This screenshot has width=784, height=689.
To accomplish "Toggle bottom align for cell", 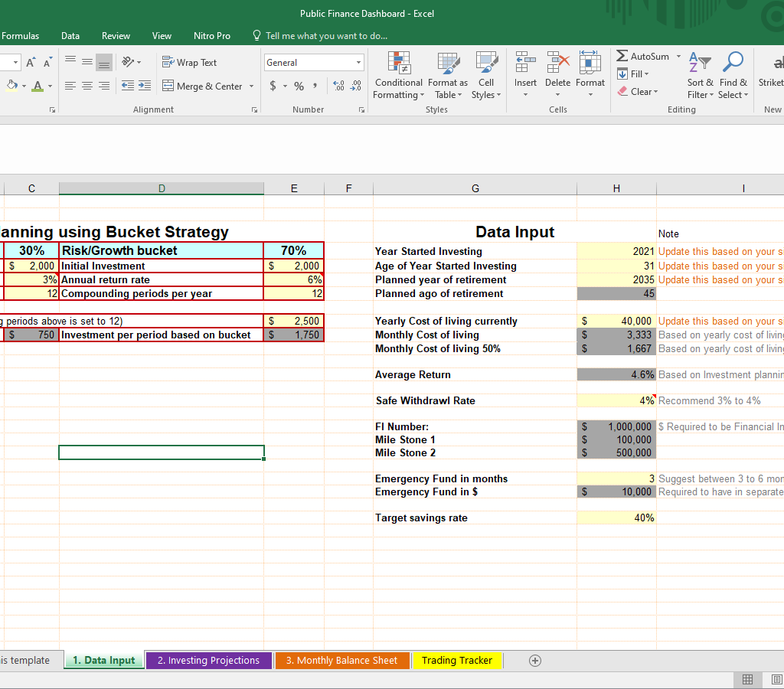I will pyautogui.click(x=104, y=63).
